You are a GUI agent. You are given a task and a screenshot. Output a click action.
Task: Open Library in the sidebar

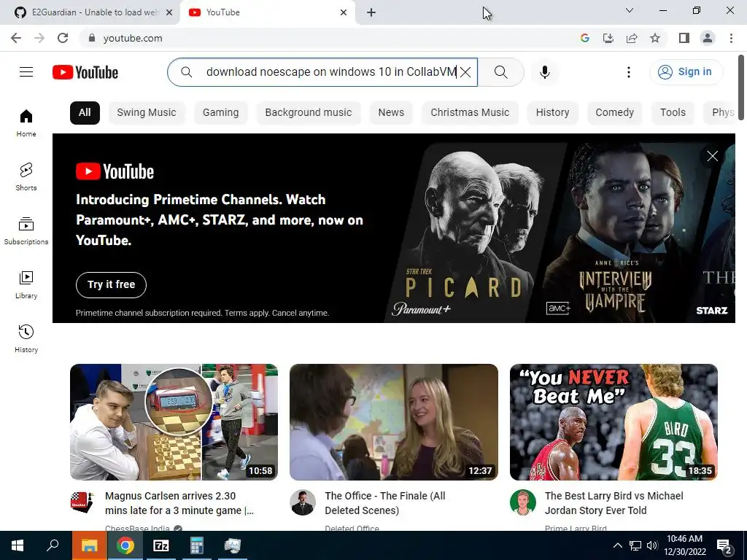(26, 285)
